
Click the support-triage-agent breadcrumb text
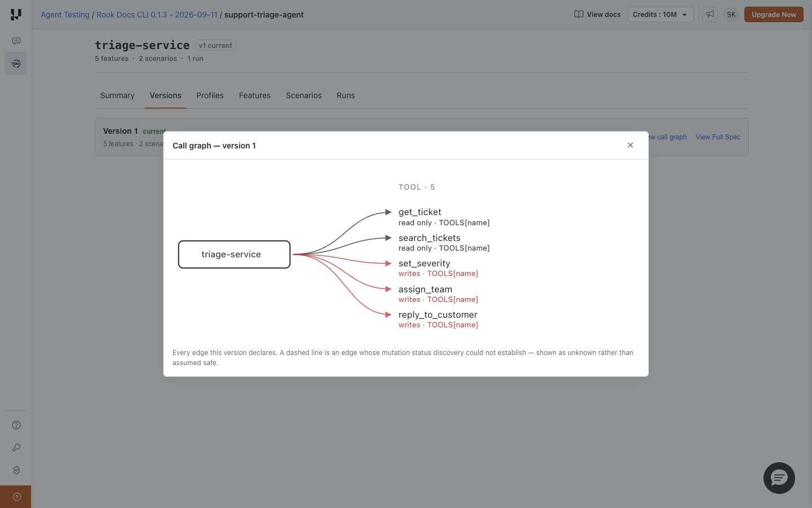pyautogui.click(x=264, y=15)
